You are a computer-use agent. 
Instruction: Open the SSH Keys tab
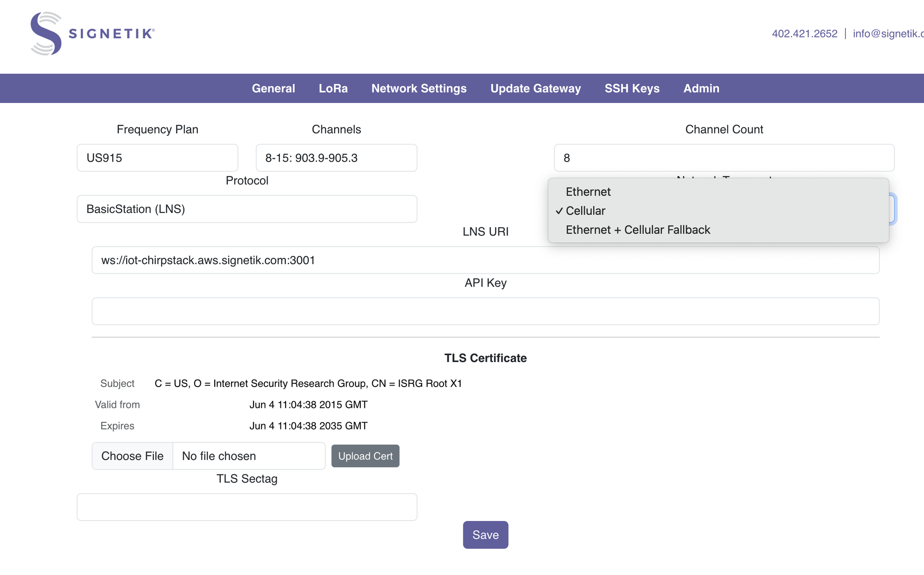coord(632,88)
